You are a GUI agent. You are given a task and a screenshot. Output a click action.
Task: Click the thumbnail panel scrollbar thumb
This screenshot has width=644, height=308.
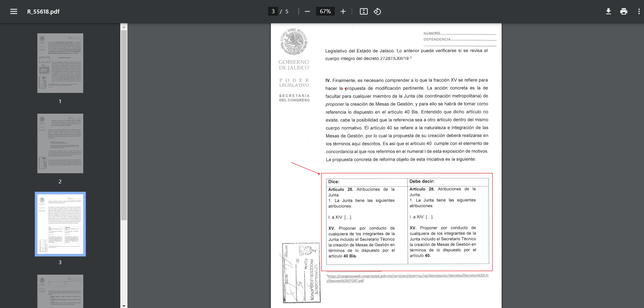pyautogui.click(x=124, y=125)
